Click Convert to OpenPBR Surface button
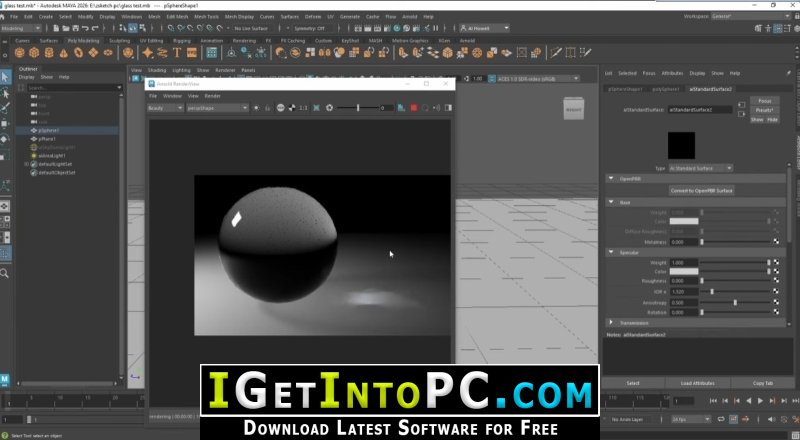The width and height of the screenshot is (800, 440). (x=701, y=190)
